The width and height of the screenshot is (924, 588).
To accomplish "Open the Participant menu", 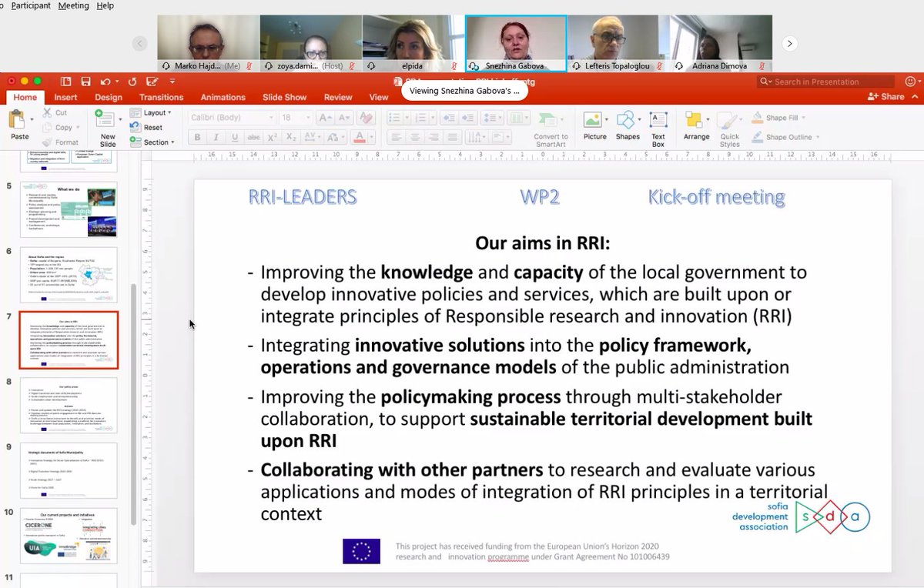I will (31, 5).
